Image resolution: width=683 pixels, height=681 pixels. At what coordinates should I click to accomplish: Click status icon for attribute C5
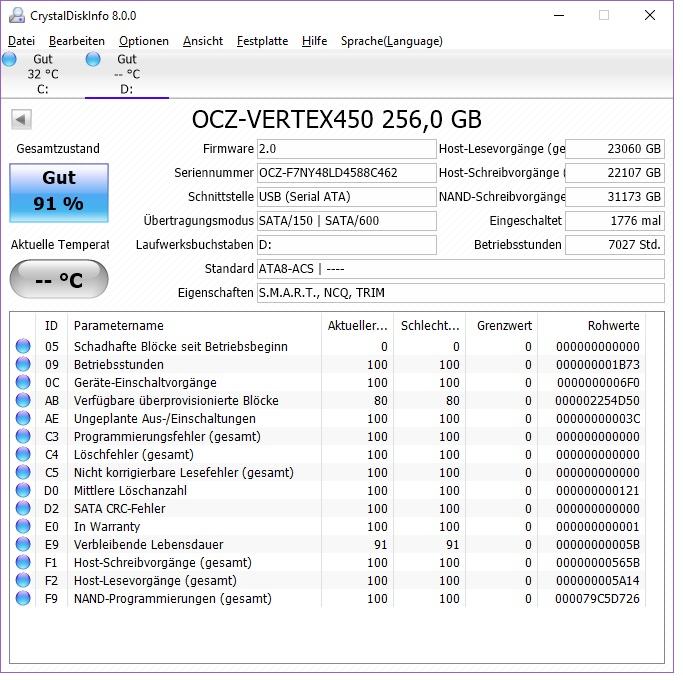(x=23, y=472)
